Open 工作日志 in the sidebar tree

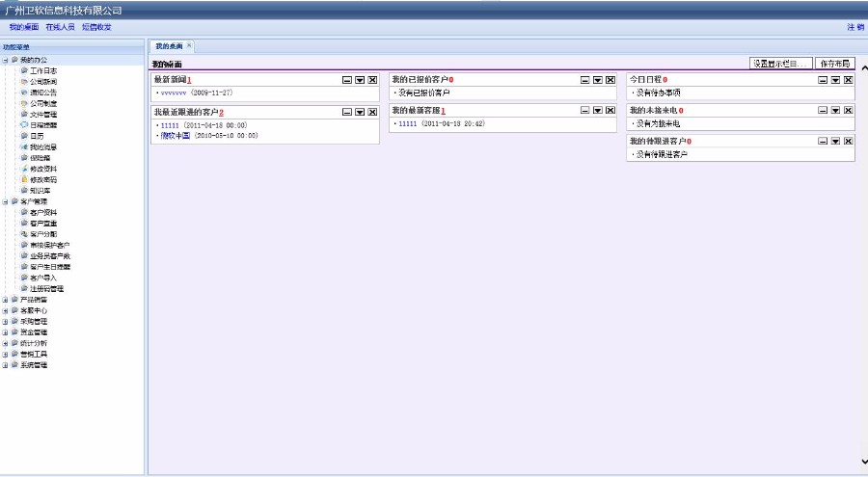pyautogui.click(x=43, y=71)
